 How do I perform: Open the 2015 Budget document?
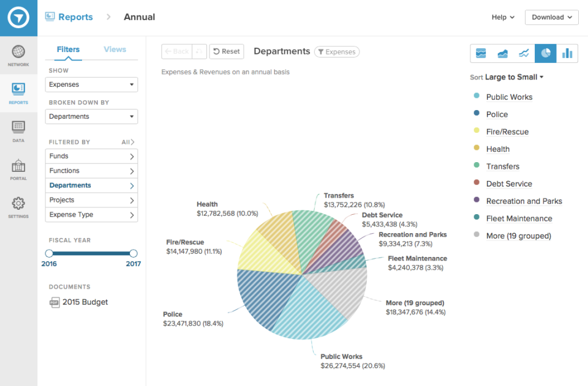pyautogui.click(x=85, y=302)
